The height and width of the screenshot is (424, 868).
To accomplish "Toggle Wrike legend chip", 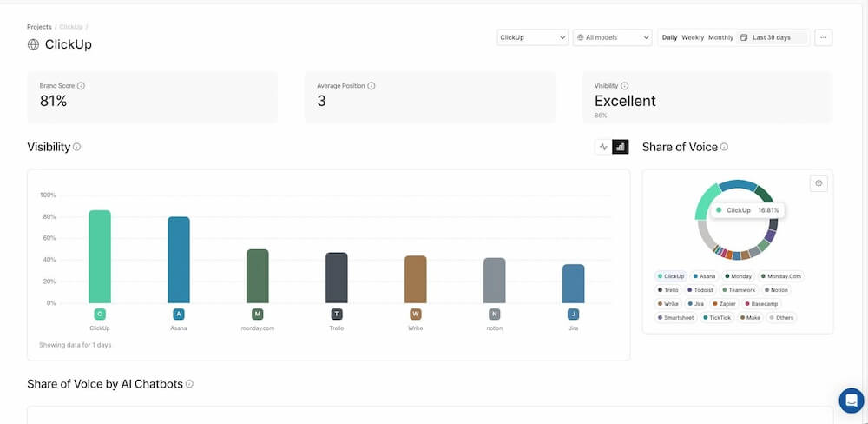I will 668,304.
